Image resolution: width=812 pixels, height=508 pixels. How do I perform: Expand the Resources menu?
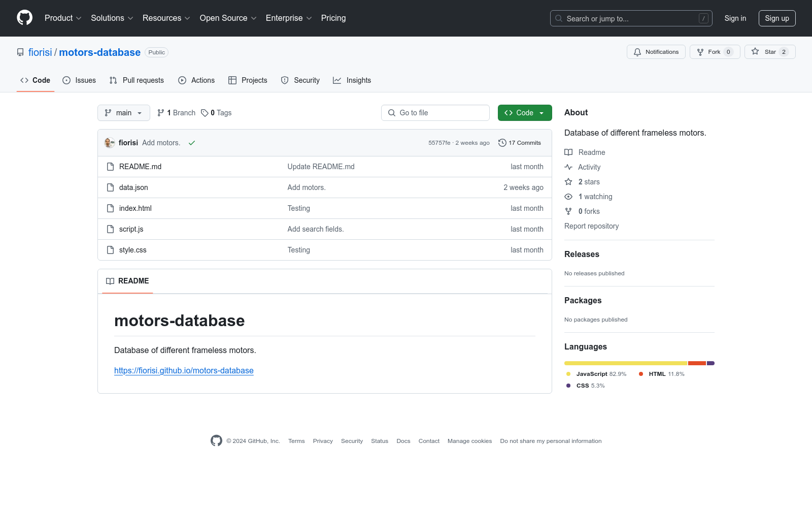(166, 18)
